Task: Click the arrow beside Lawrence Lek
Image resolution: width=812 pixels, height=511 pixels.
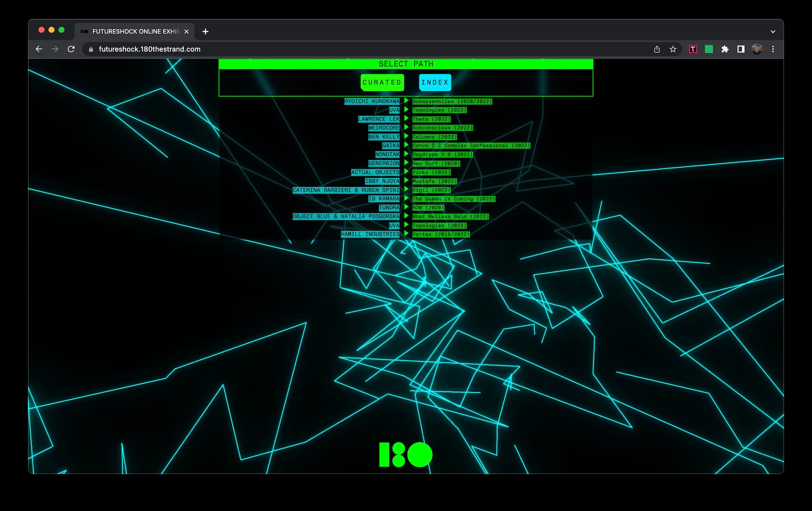Action: [406, 119]
